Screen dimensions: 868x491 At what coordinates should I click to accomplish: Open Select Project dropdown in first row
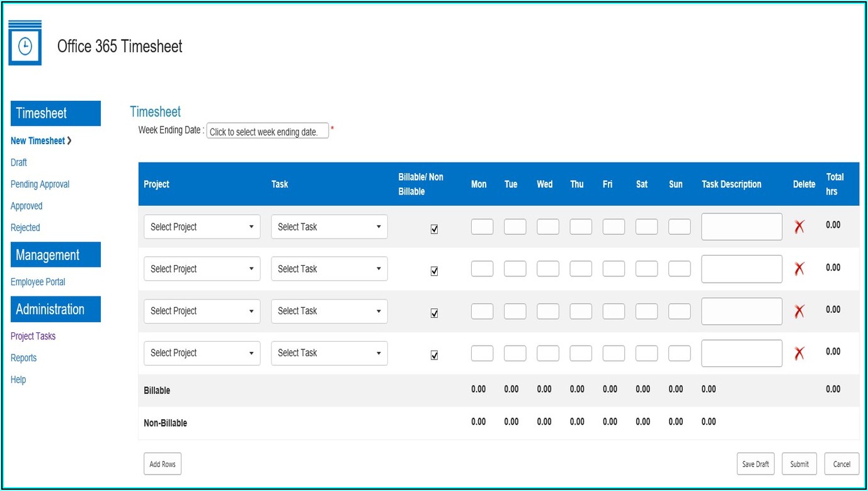pyautogui.click(x=202, y=227)
